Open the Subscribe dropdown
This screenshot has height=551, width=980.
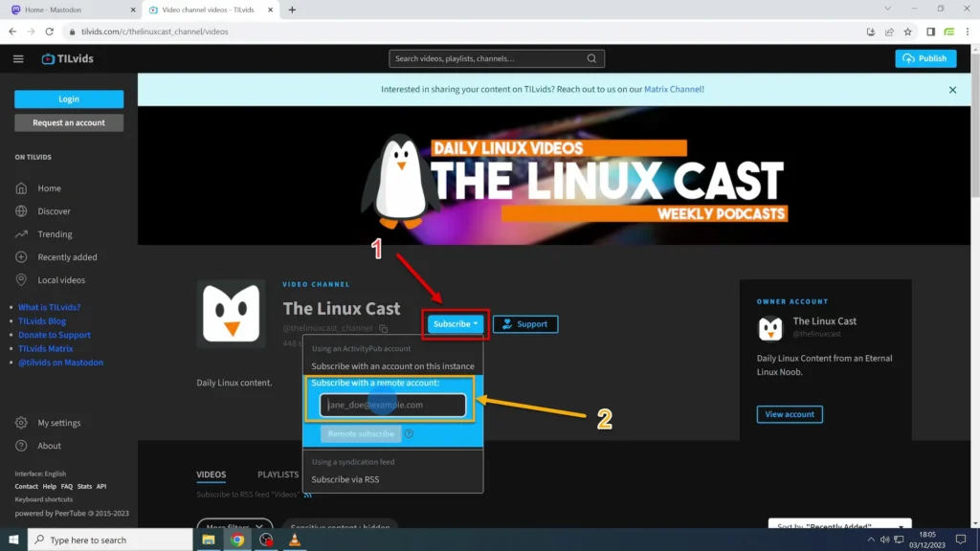point(455,324)
